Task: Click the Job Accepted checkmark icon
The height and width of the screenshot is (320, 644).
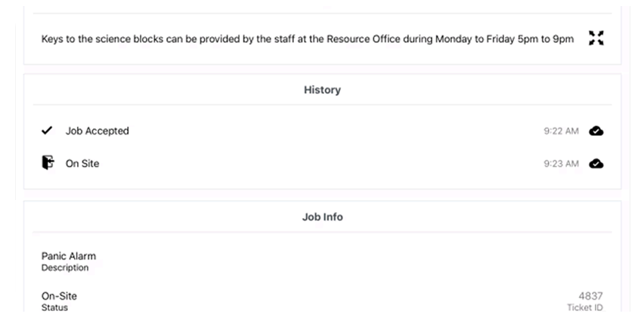Action: [47, 131]
